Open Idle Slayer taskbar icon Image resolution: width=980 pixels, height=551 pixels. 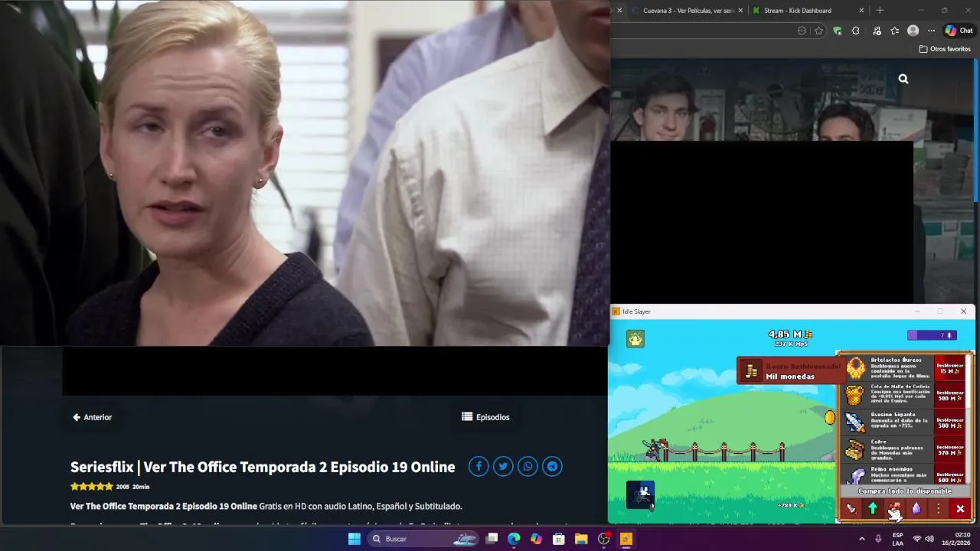[626, 539]
